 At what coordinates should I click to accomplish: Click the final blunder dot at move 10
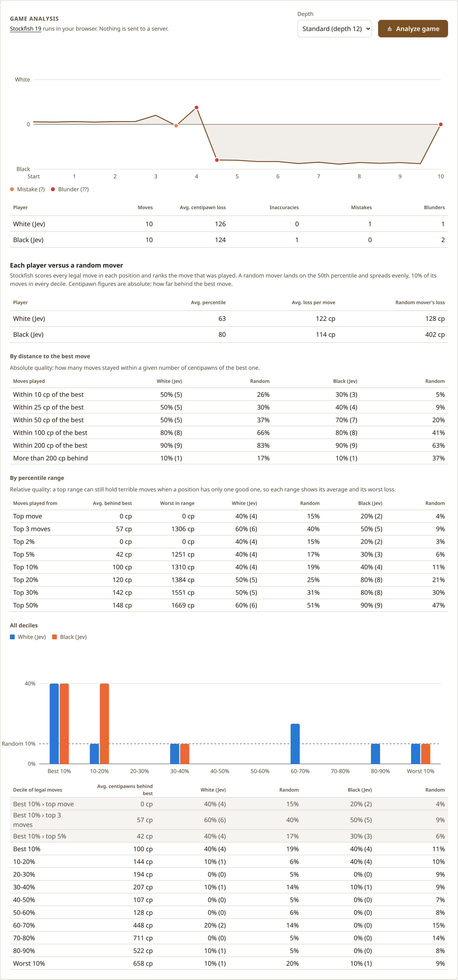tap(441, 124)
